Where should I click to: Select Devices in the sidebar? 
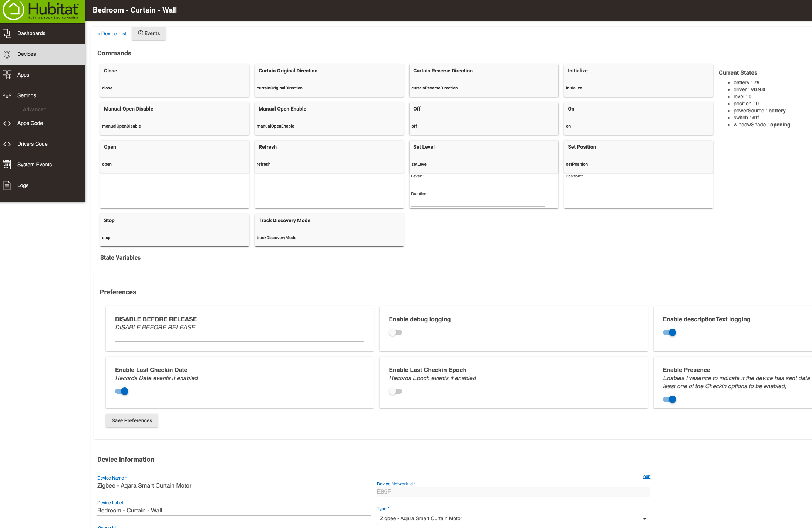click(x=43, y=54)
